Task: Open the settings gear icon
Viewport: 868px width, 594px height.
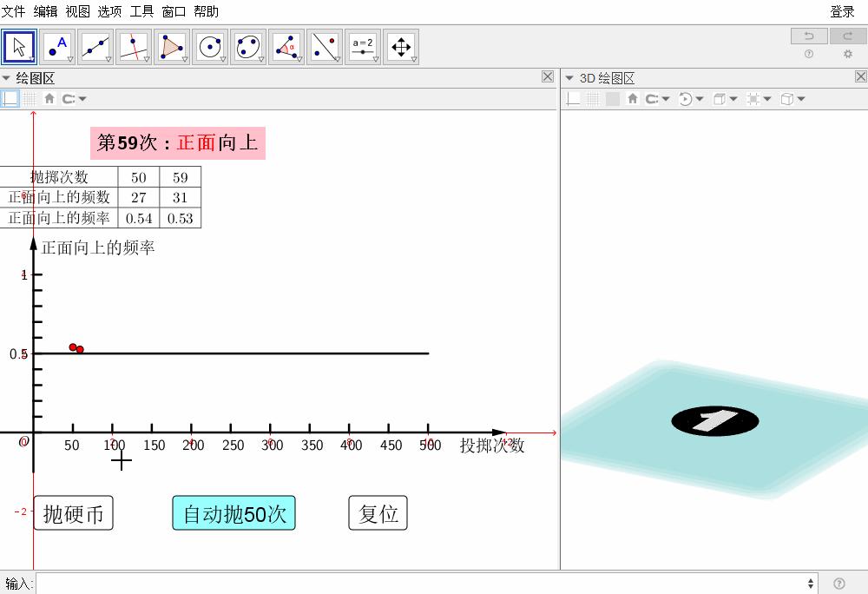Action: pos(847,54)
